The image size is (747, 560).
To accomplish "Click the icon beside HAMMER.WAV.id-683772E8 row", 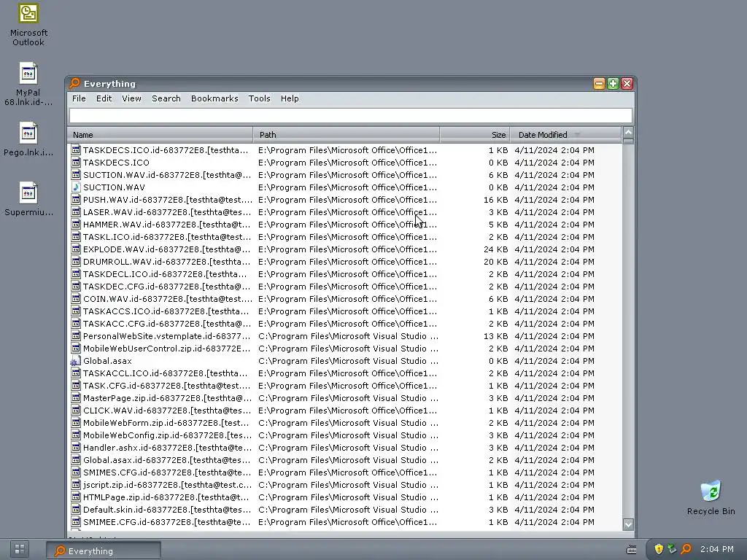I will pos(76,225).
